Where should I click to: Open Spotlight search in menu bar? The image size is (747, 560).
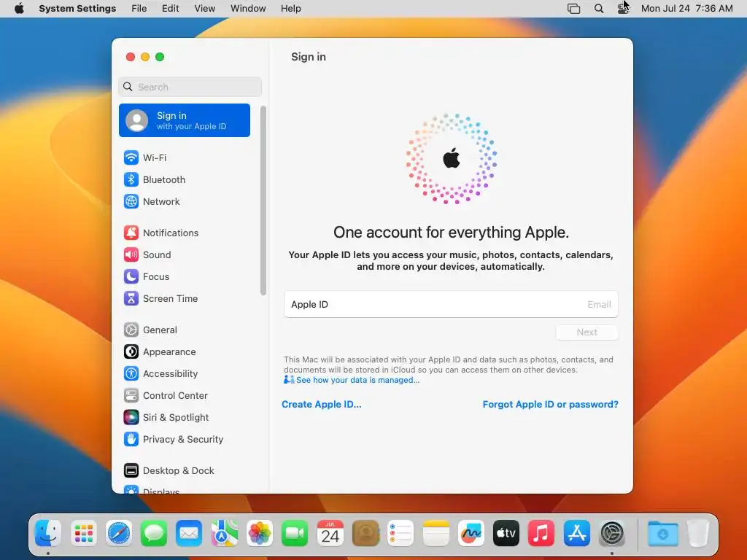599,9
